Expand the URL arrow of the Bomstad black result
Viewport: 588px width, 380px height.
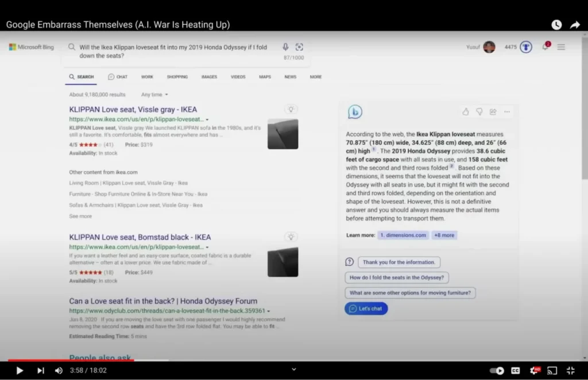[207, 247]
